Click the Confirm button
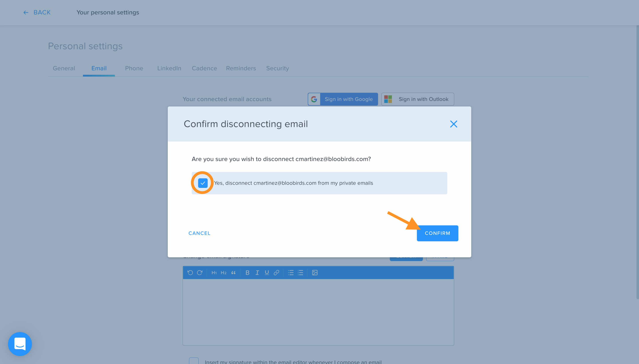Viewport: 639px width, 364px height. (437, 233)
